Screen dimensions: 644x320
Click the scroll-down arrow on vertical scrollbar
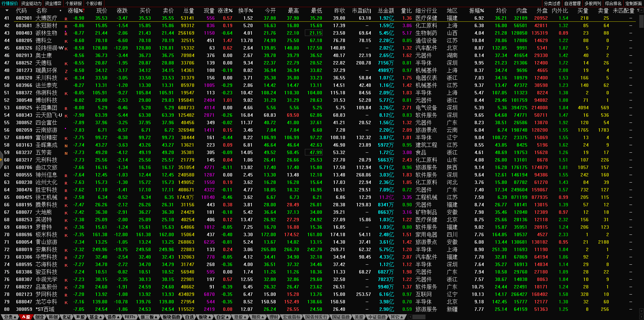coord(641,311)
